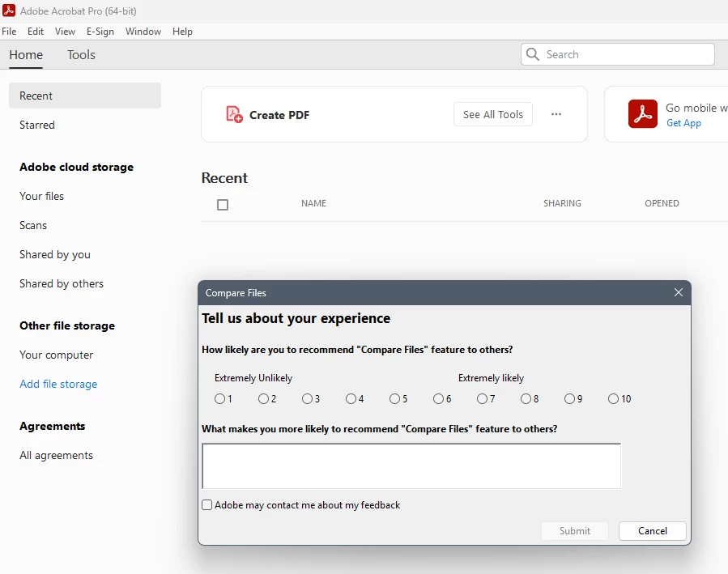This screenshot has width=728, height=574.
Task: Select rating 6 radio button
Action: point(438,398)
